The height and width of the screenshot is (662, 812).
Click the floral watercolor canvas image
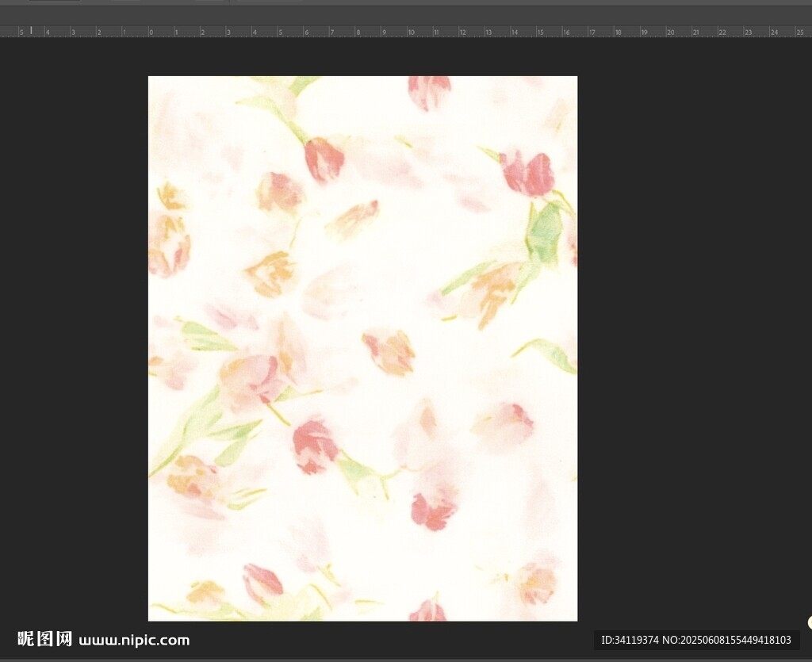coord(362,348)
